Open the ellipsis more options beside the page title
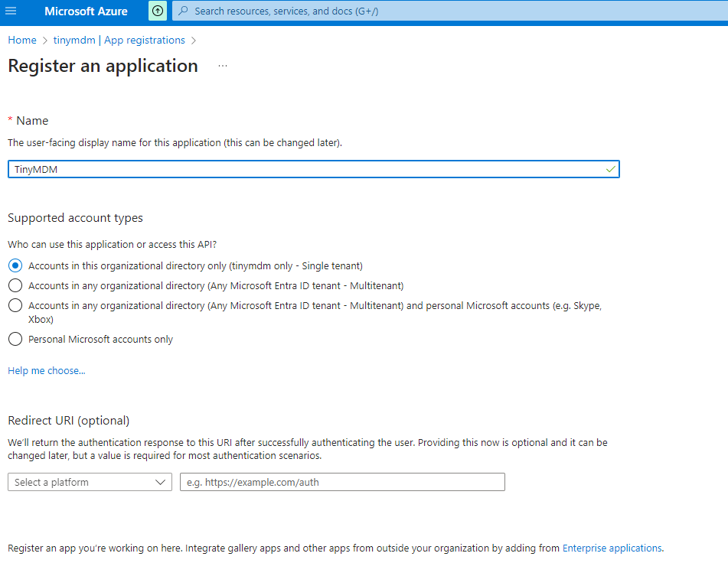Image resolution: width=728 pixels, height=563 pixels. [x=223, y=66]
